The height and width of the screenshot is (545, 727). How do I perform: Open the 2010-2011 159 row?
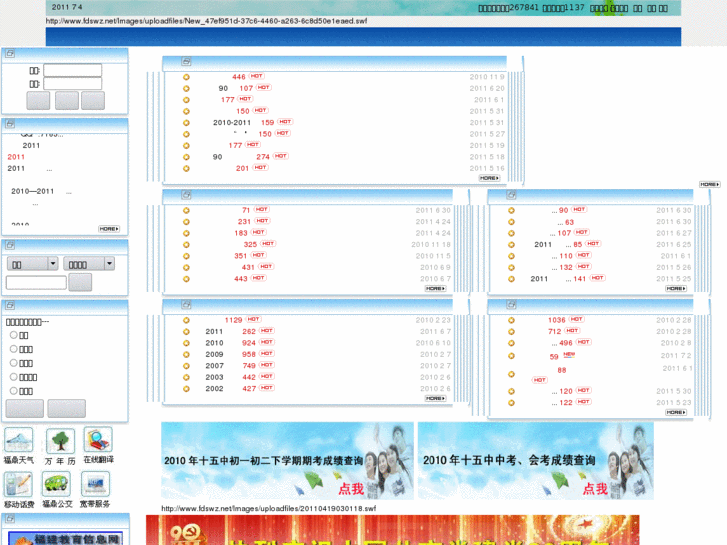pos(243,122)
